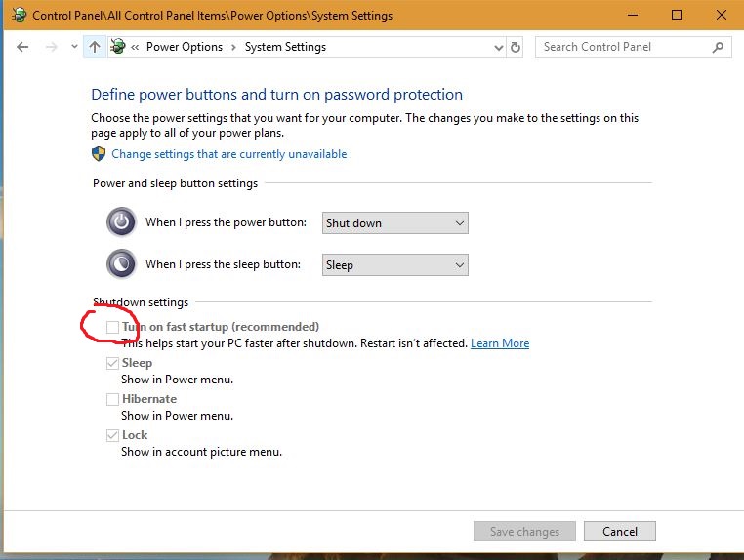The image size is (744, 560).
Task: Click the forward navigation arrow
Action: click(51, 47)
